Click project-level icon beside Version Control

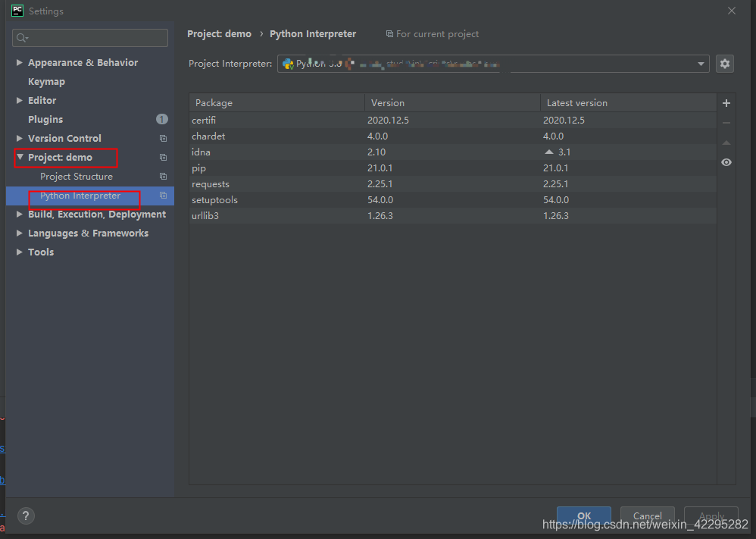tap(163, 139)
